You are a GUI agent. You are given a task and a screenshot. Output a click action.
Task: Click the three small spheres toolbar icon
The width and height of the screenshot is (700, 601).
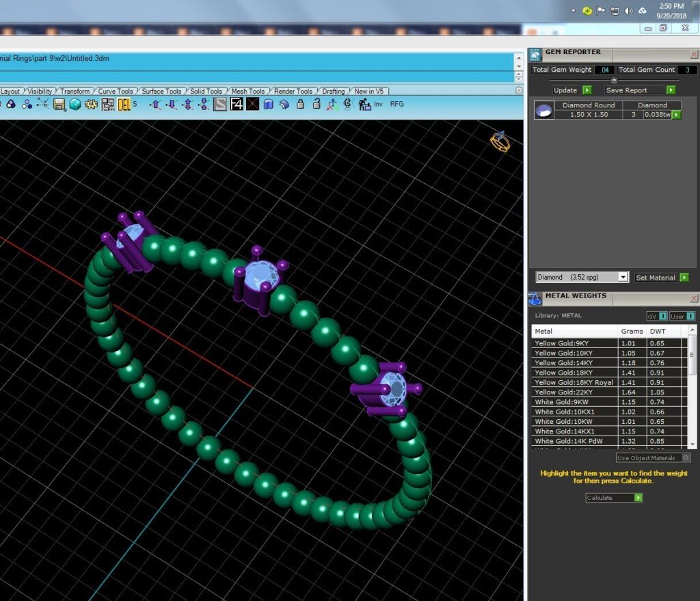pos(27,104)
